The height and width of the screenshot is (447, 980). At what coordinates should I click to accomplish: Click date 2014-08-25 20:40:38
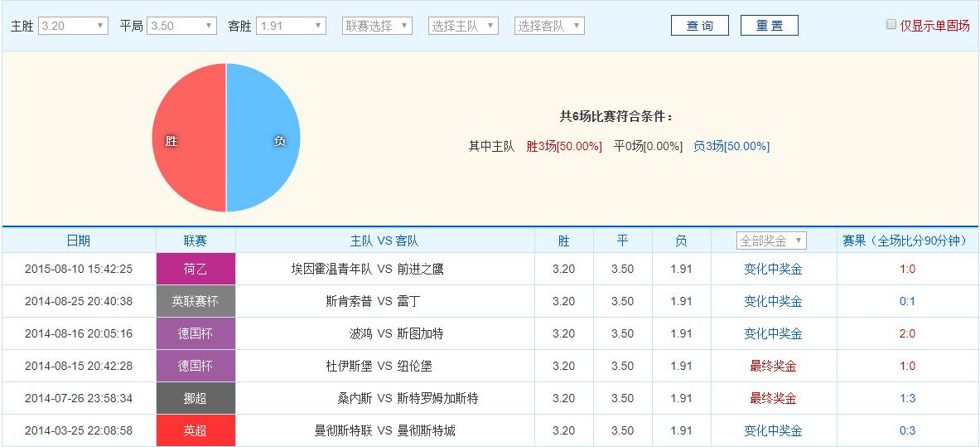click(79, 301)
